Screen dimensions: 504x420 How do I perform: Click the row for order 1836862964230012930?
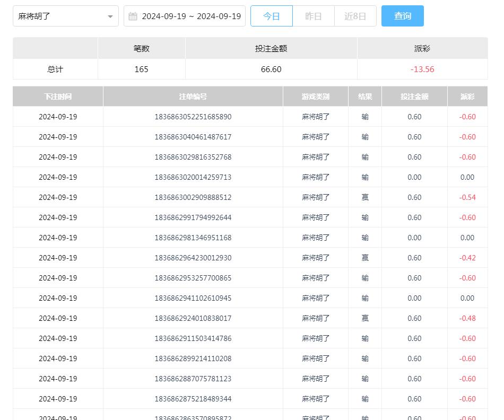(x=193, y=258)
